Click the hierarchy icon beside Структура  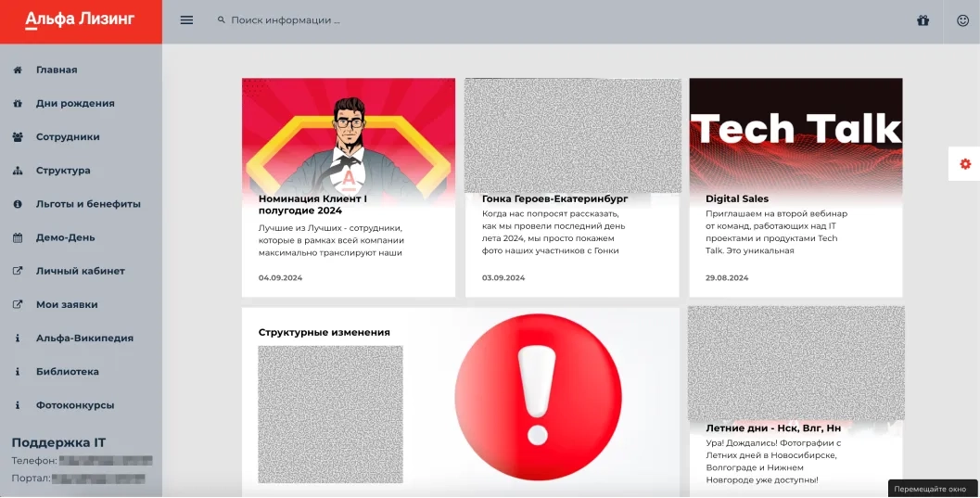pos(18,171)
